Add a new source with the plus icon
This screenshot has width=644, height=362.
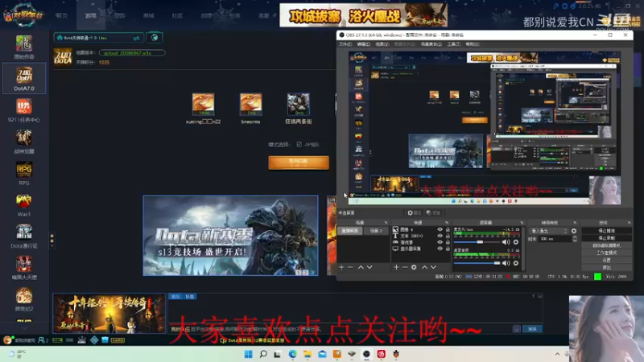point(396,267)
